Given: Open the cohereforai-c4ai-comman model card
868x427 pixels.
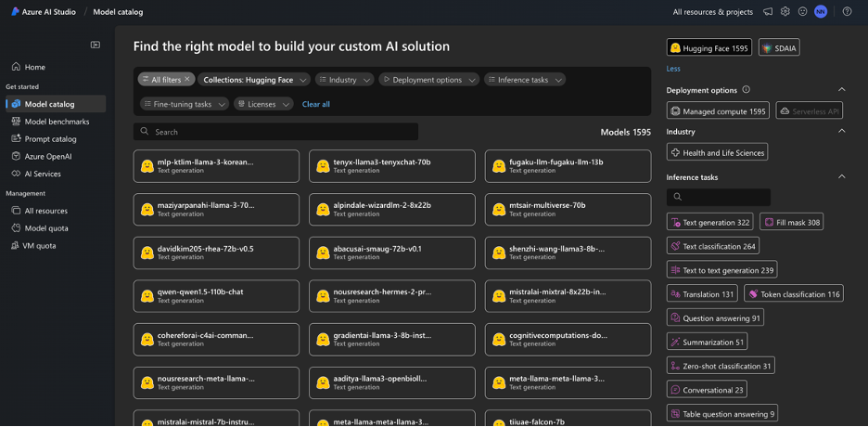Looking at the screenshot, I should click(x=216, y=340).
